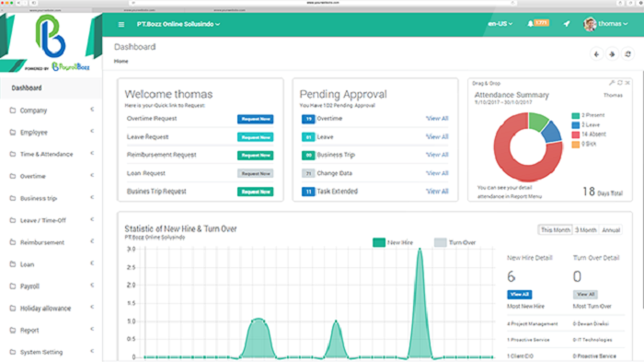644x362 pixels.
Task: Click the Overtime folder icon in sidebar
Action: [13, 176]
